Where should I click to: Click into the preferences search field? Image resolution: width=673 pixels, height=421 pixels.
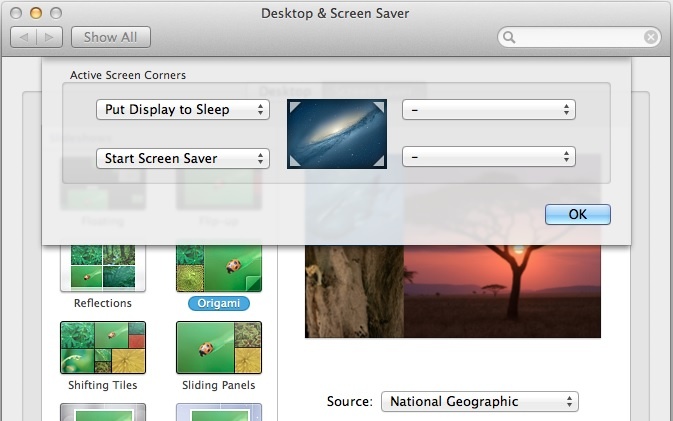pos(579,37)
